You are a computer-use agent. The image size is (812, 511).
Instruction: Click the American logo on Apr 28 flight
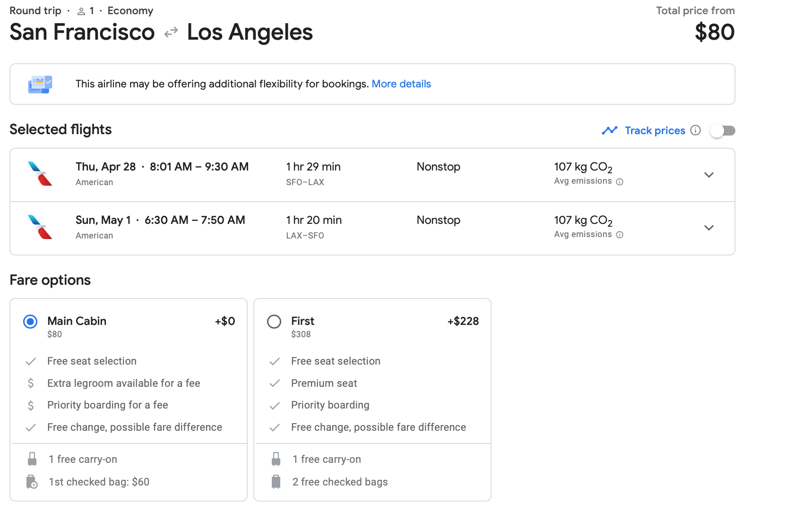point(40,174)
